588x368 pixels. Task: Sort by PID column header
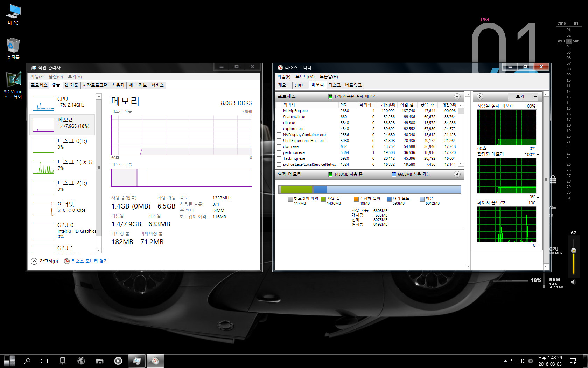click(347, 105)
